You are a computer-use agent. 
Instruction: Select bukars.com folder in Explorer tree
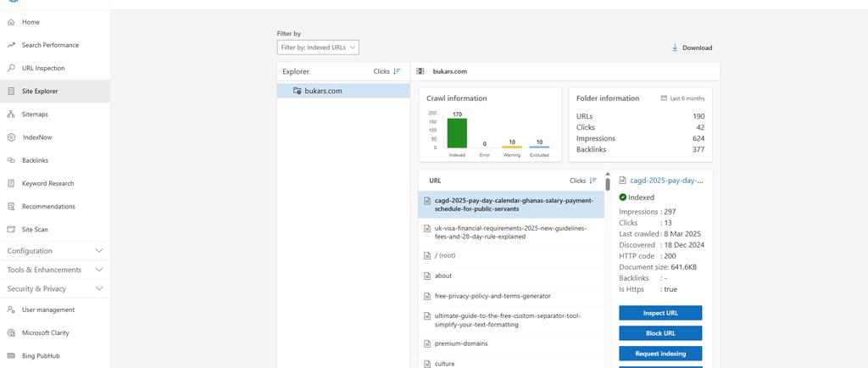point(343,91)
